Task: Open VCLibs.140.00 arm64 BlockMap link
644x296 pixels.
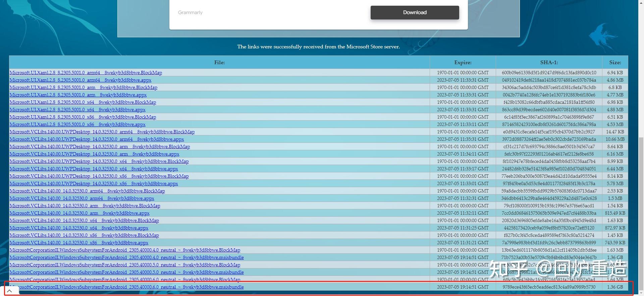Action: coord(87,191)
